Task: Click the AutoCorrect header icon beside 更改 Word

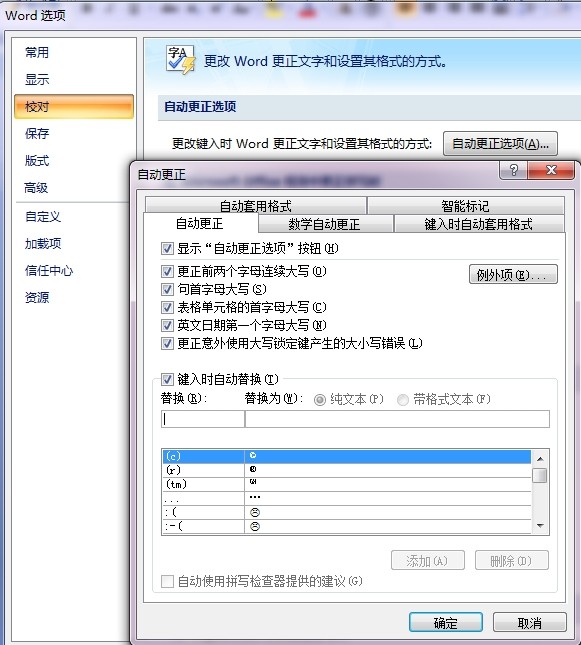Action: (181, 60)
